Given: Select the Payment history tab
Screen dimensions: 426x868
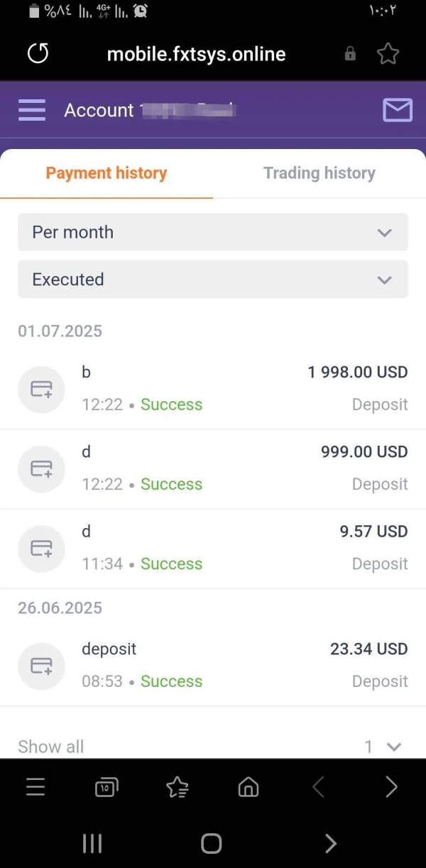Looking at the screenshot, I should click(x=106, y=173).
